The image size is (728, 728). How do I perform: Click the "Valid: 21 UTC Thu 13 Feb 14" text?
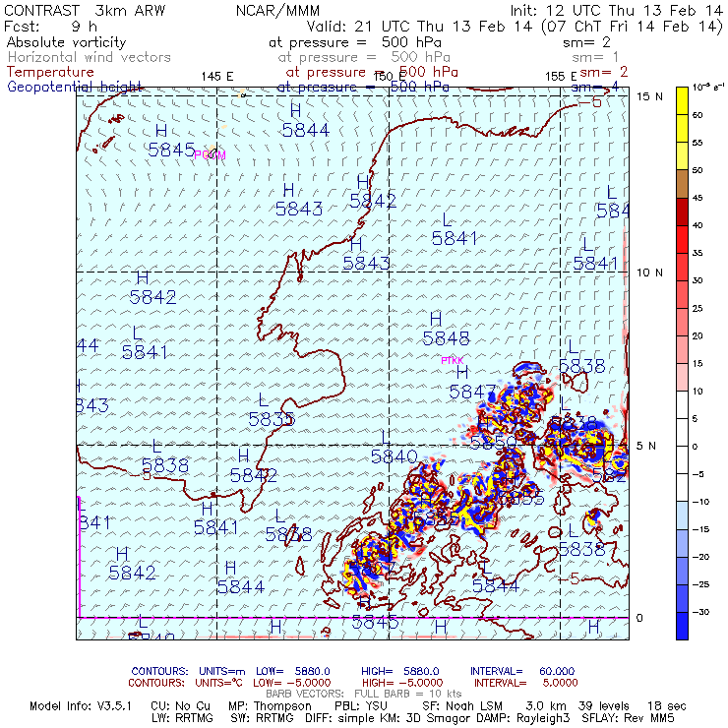419,27
